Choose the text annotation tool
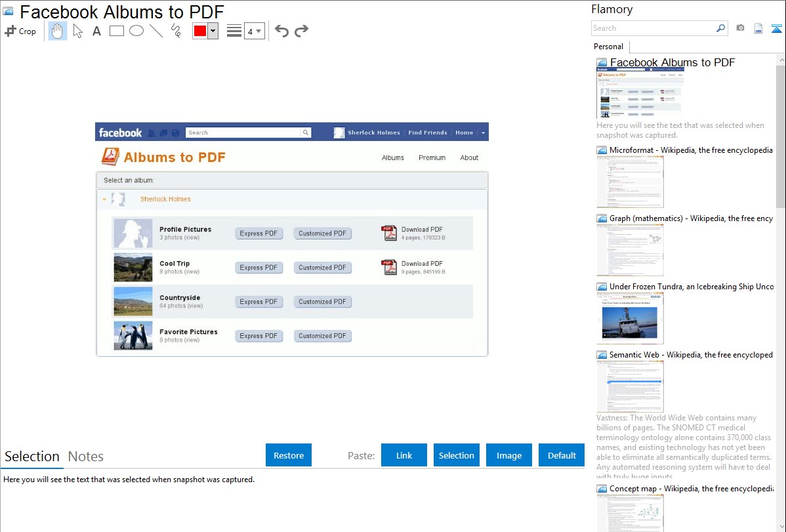 click(96, 31)
